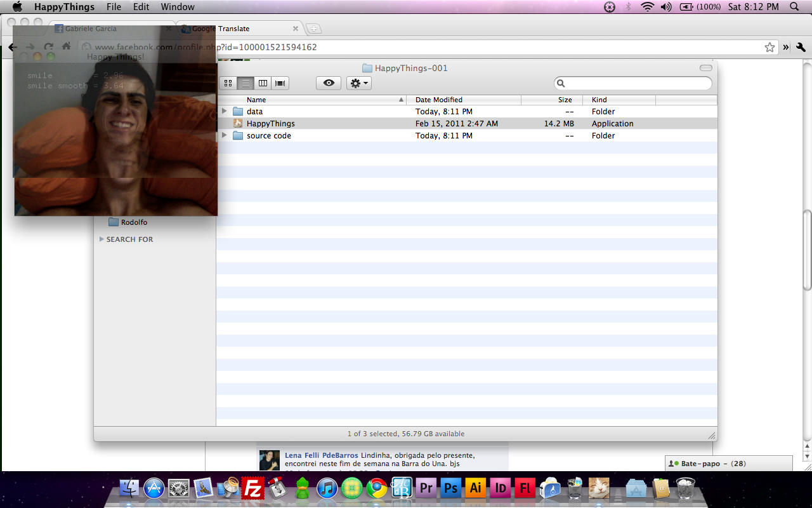Open the Bate-papo chat bar

728,464
